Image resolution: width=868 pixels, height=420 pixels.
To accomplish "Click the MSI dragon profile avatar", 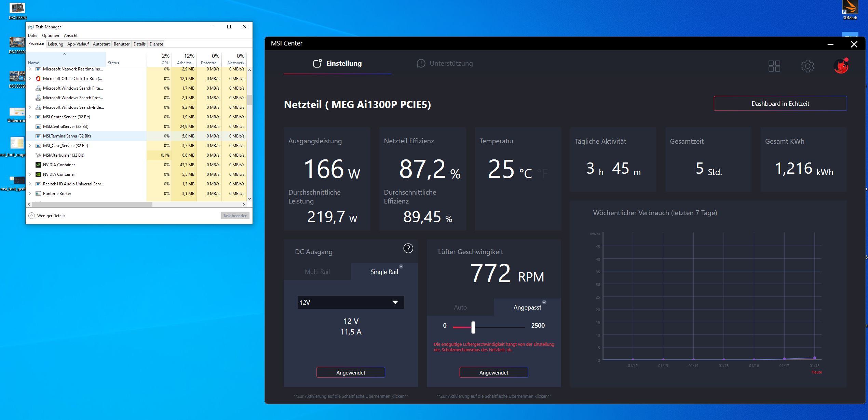I will click(841, 66).
